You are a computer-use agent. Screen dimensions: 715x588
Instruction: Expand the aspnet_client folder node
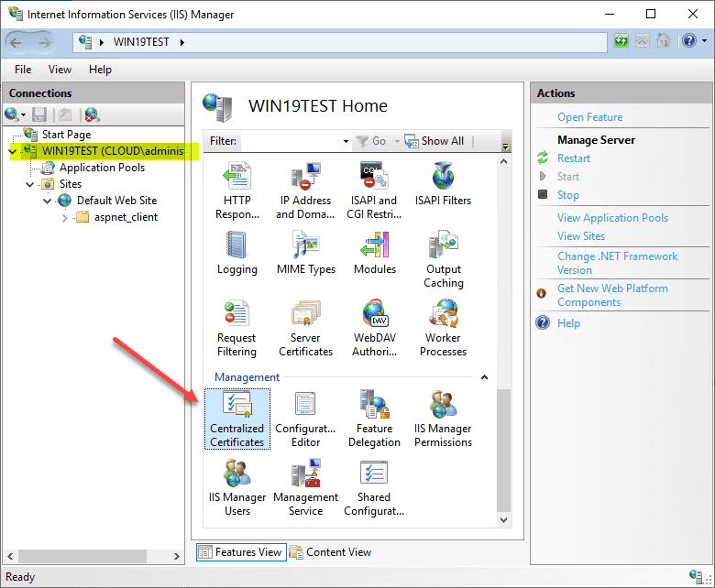pos(65,218)
